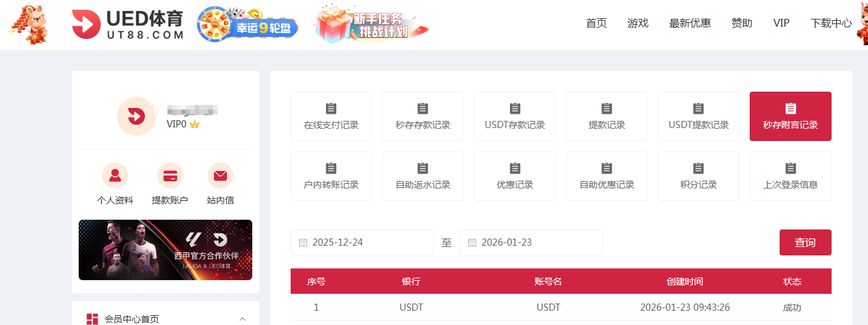Click the 西甲官方合作伙伴 sidebar banner
The width and height of the screenshot is (868, 325).
click(165, 250)
